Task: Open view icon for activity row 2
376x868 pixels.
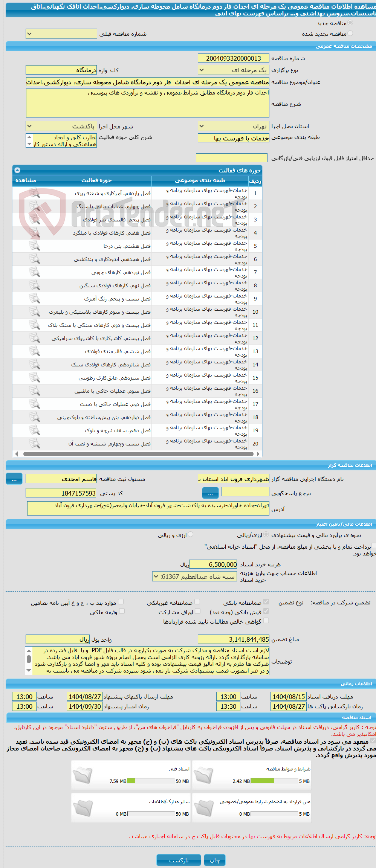Action: coord(34,206)
